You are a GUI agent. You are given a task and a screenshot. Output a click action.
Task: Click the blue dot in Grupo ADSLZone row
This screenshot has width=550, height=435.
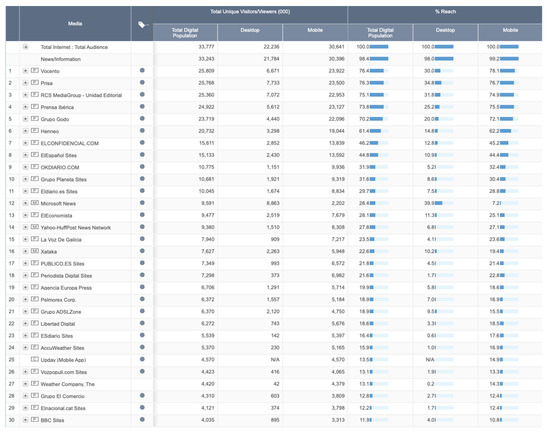tap(142, 311)
